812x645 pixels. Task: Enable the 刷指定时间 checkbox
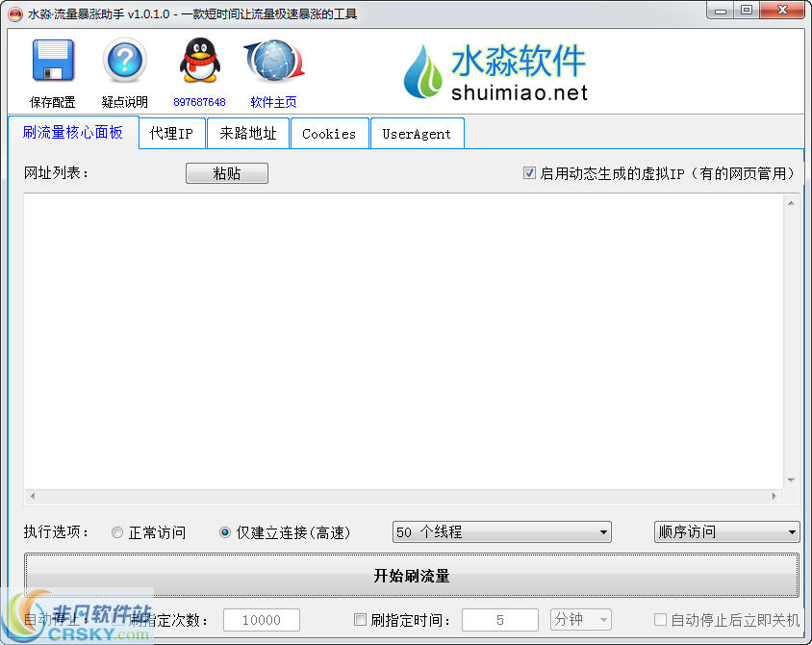[360, 620]
